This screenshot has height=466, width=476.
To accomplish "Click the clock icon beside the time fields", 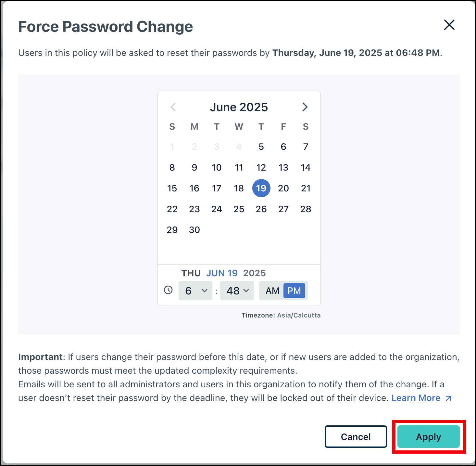I will 168,290.
